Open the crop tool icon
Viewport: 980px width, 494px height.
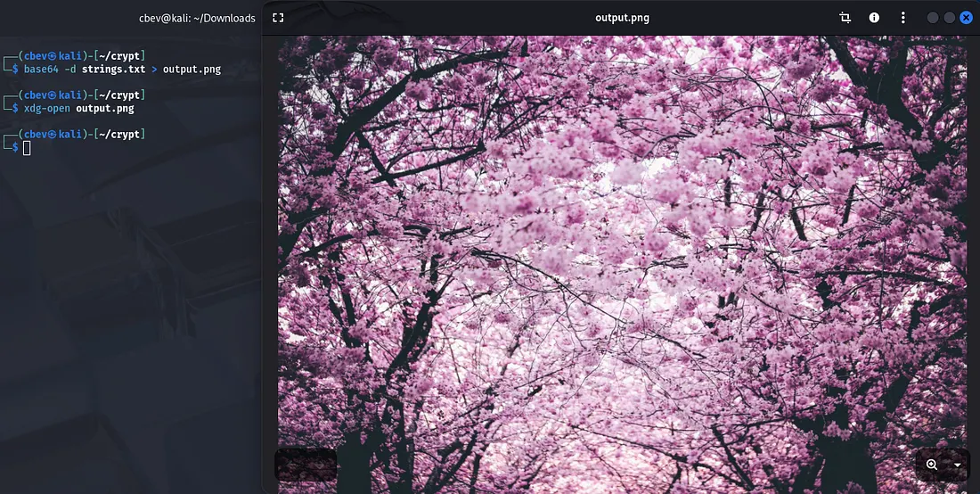coord(845,18)
